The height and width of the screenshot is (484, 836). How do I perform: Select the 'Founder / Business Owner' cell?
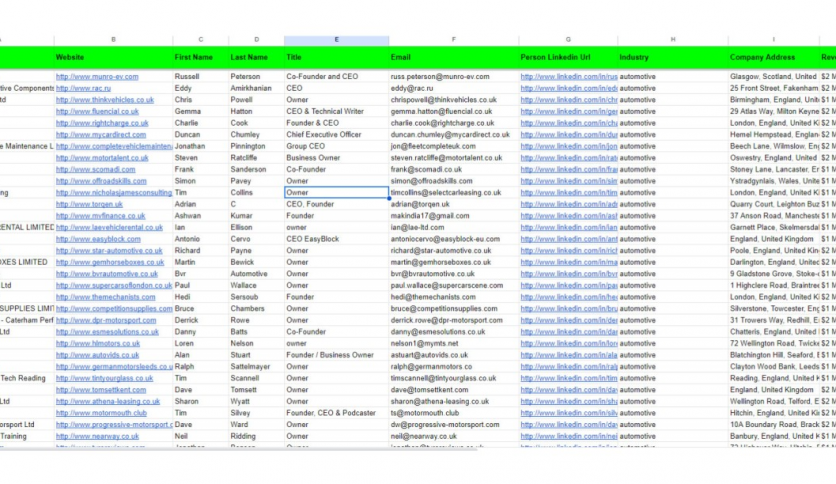point(336,356)
